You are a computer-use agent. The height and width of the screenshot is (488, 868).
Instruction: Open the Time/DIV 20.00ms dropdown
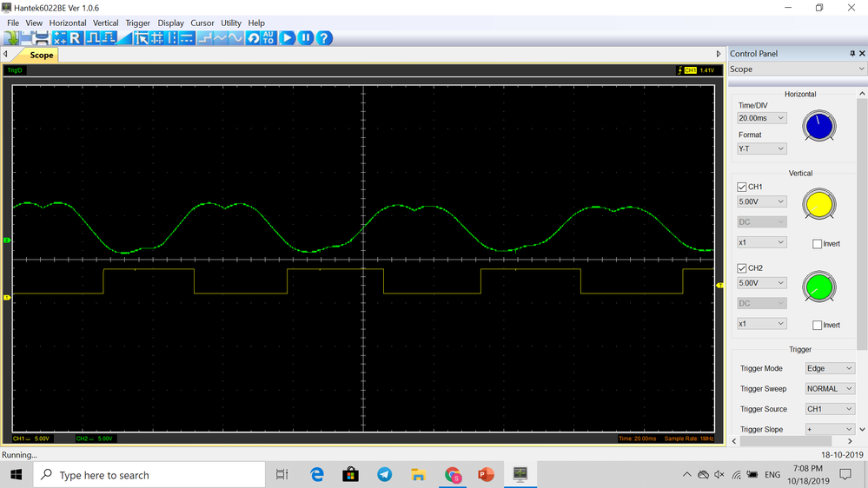click(x=762, y=118)
